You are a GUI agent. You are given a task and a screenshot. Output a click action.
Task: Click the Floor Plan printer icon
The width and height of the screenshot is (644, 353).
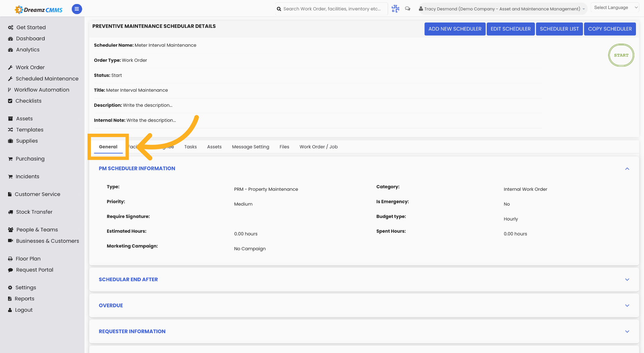tap(10, 259)
